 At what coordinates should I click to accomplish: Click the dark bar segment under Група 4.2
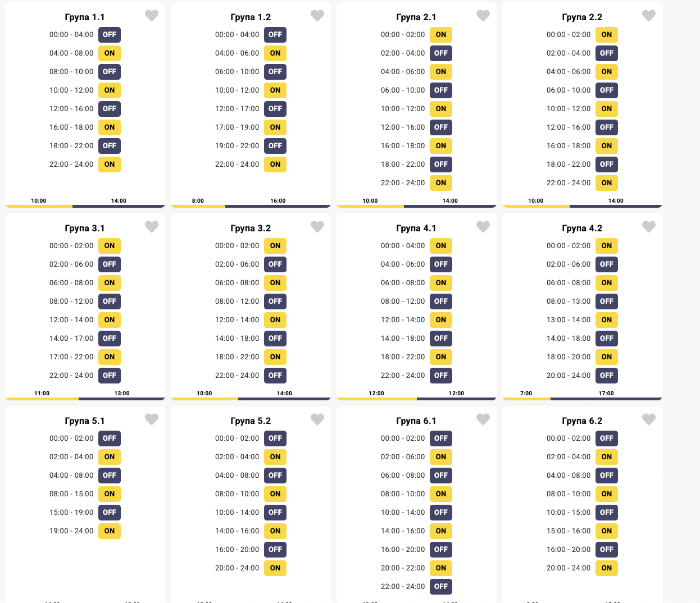click(x=606, y=399)
